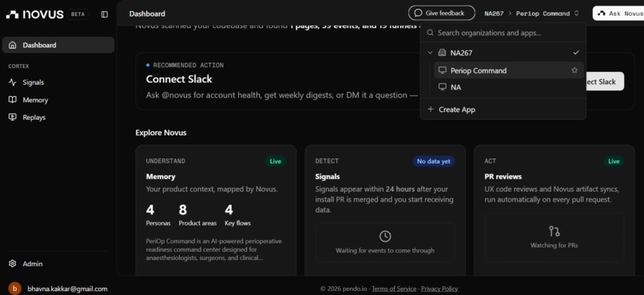Screen dimensions: 644x295
Task: Click the speech bubble feedback icon
Action: pyautogui.click(x=418, y=13)
